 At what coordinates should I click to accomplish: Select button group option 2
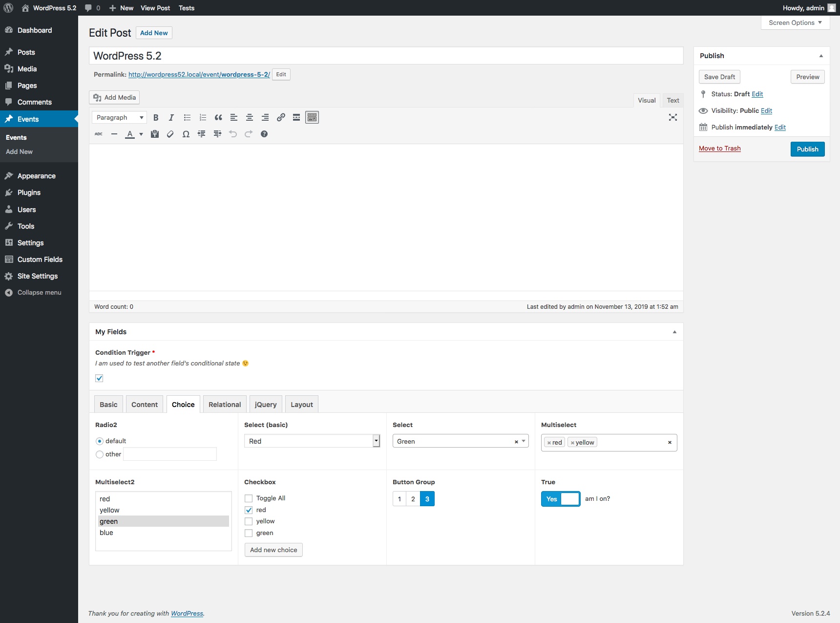coord(413,499)
